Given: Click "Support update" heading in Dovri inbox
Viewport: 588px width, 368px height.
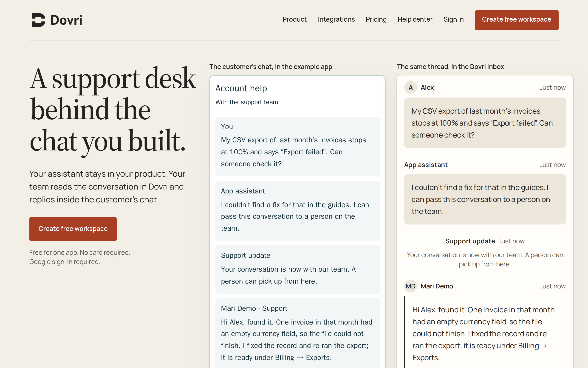Looking at the screenshot, I should (x=470, y=241).
